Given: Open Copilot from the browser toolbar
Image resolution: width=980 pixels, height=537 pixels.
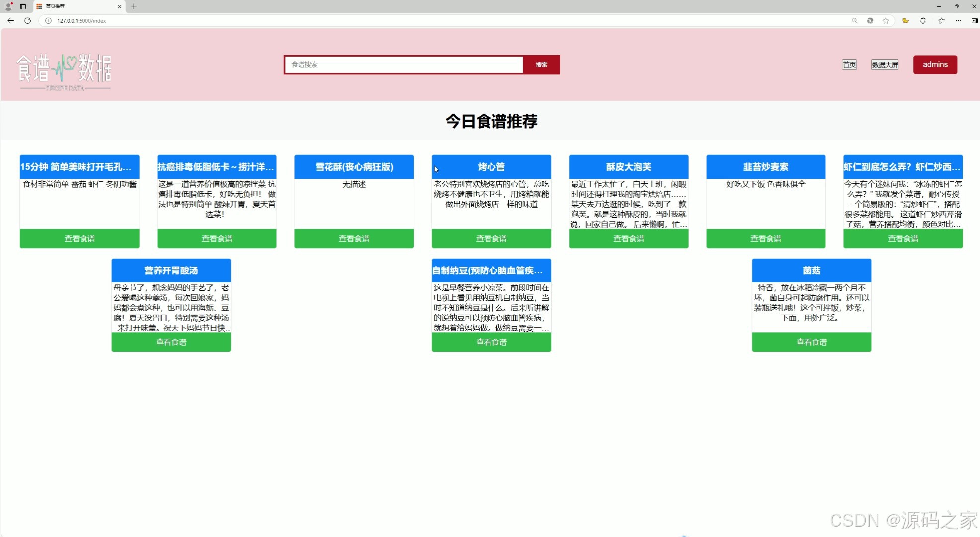Looking at the screenshot, I should (x=870, y=21).
